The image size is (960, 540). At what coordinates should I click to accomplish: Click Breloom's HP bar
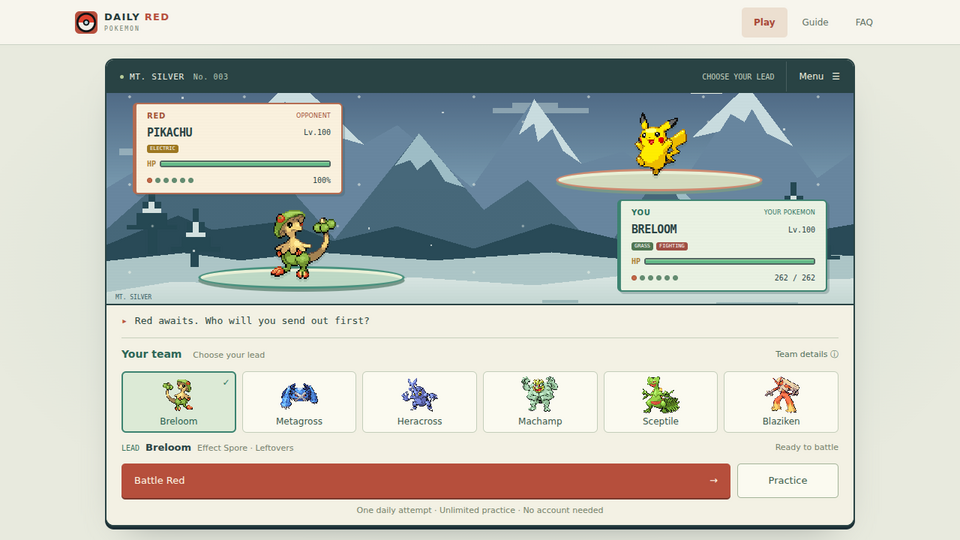pyautogui.click(x=730, y=261)
